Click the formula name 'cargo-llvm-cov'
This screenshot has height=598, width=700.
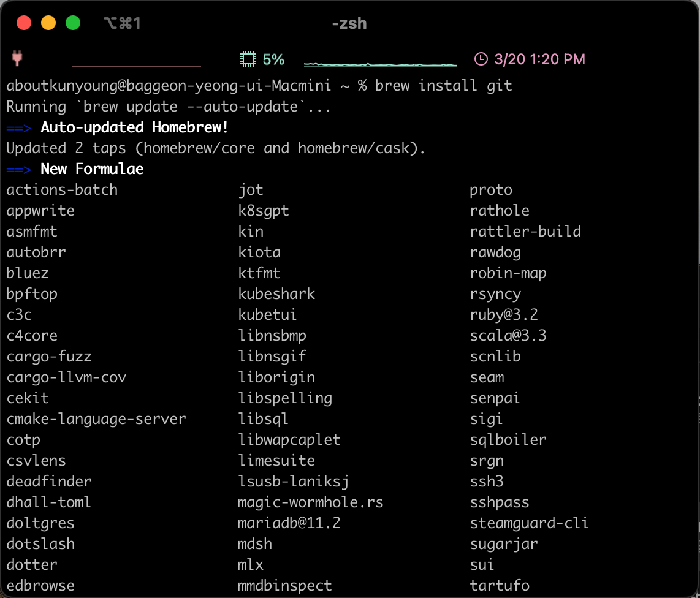(x=67, y=377)
